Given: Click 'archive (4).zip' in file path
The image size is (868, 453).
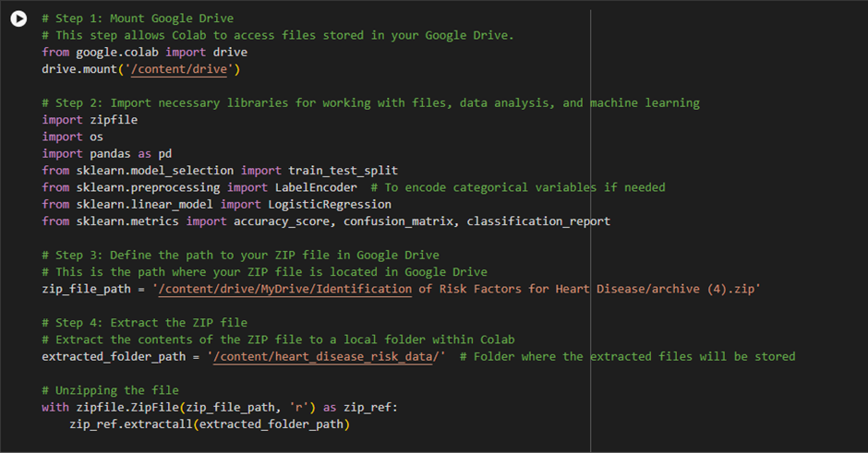Looking at the screenshot, I should point(703,289).
